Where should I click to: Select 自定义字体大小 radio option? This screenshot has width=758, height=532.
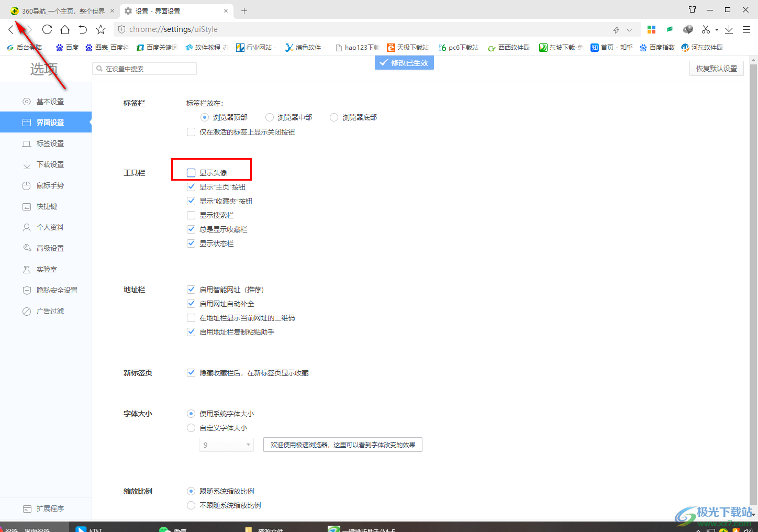click(191, 428)
